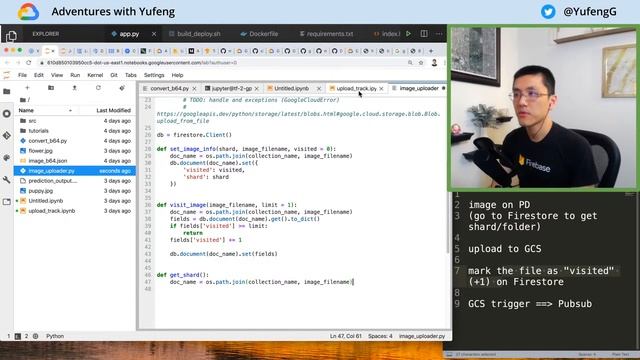Select the image_uploader editor tab
Viewport: 640px width, 360px height.
(x=419, y=89)
